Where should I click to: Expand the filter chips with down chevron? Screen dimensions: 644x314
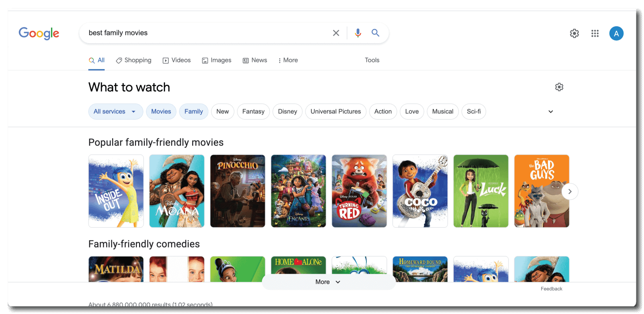pyautogui.click(x=551, y=112)
